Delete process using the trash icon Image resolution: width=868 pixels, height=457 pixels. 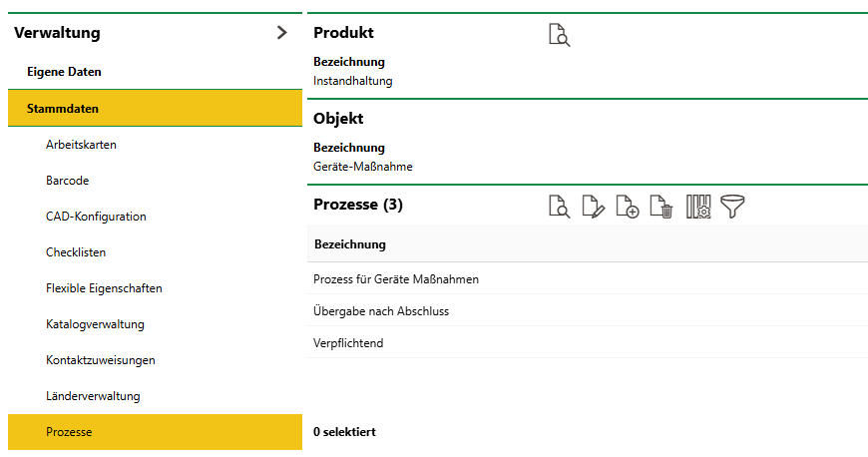tap(661, 208)
